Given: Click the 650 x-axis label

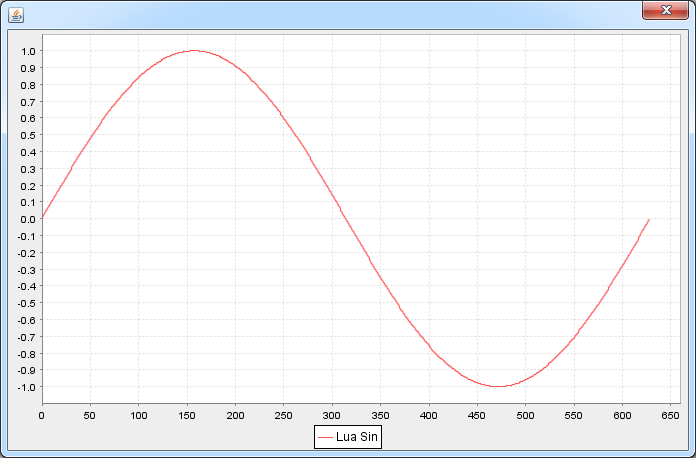Looking at the screenshot, I should [670, 416].
